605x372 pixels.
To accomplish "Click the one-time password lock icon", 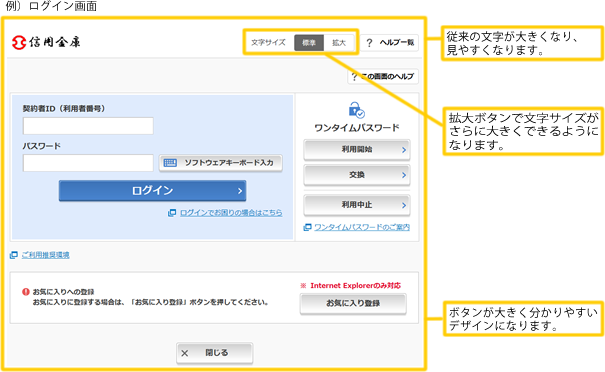I will (x=357, y=110).
